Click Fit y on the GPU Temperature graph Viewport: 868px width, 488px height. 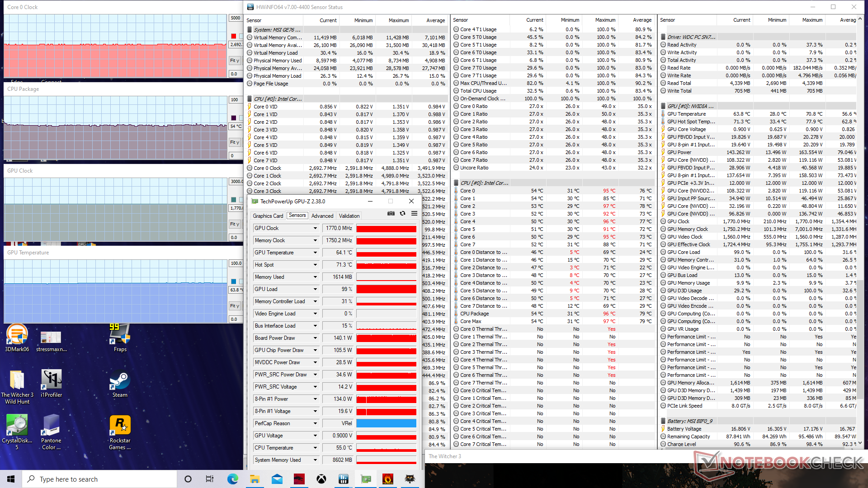(x=235, y=306)
